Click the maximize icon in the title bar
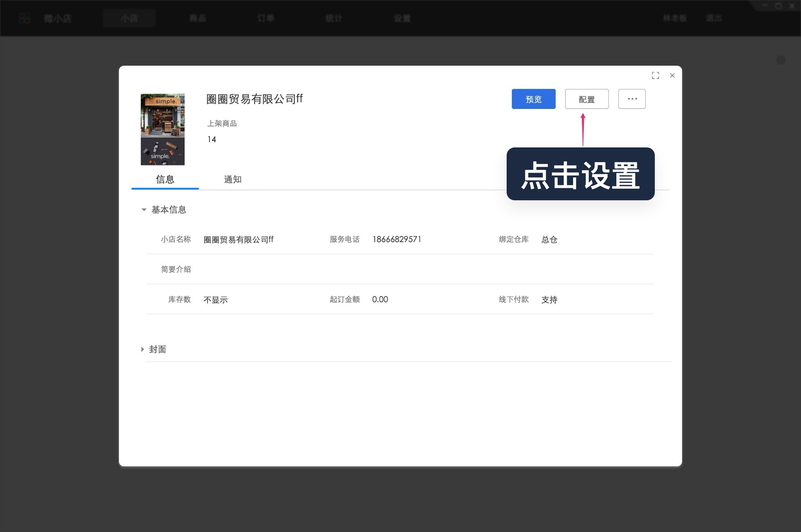Viewport: 801px width, 532px height. tap(779, 6)
